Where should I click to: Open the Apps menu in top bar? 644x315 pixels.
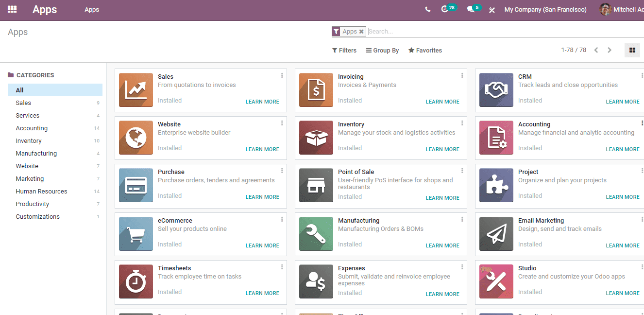tap(92, 10)
